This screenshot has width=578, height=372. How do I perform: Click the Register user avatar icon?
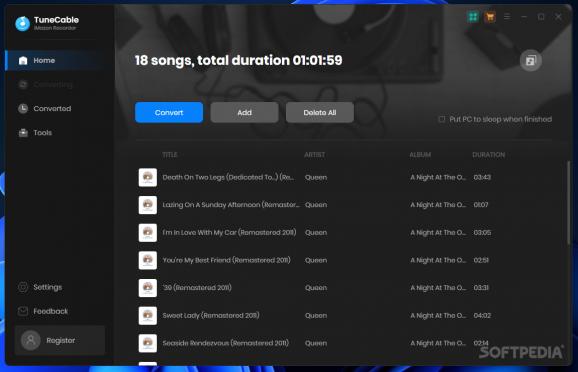pos(31,340)
